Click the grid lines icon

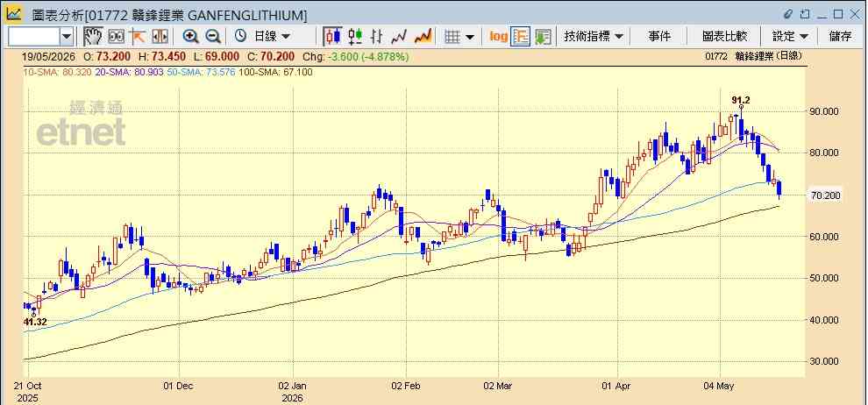click(x=452, y=37)
